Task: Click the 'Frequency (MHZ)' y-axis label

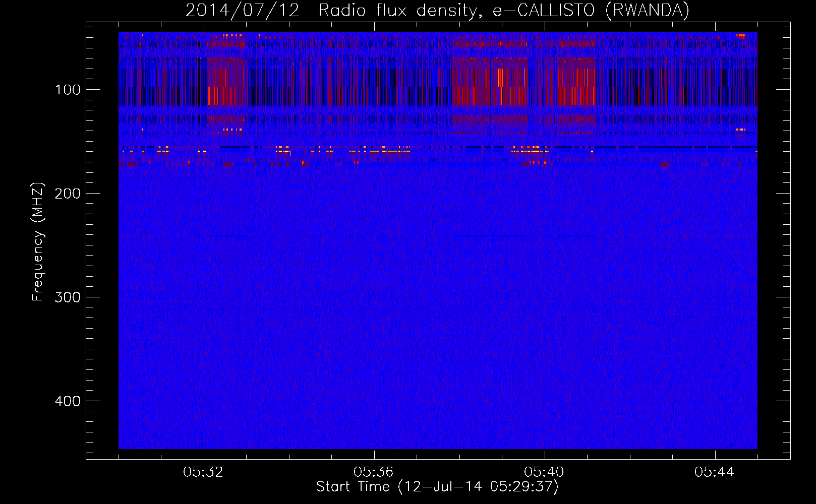Action: (x=38, y=242)
